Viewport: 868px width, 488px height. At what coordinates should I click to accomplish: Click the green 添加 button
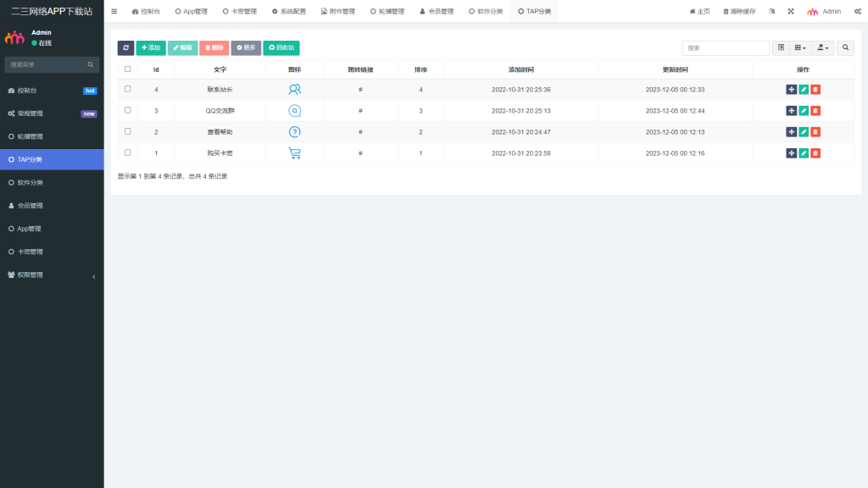tap(151, 48)
